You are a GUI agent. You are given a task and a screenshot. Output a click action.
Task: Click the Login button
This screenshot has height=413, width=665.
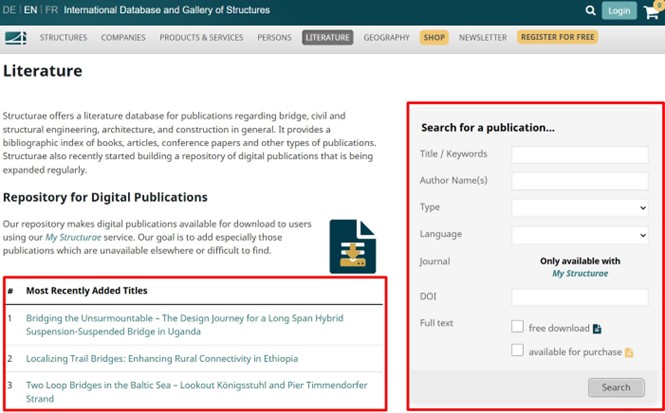coord(619,11)
